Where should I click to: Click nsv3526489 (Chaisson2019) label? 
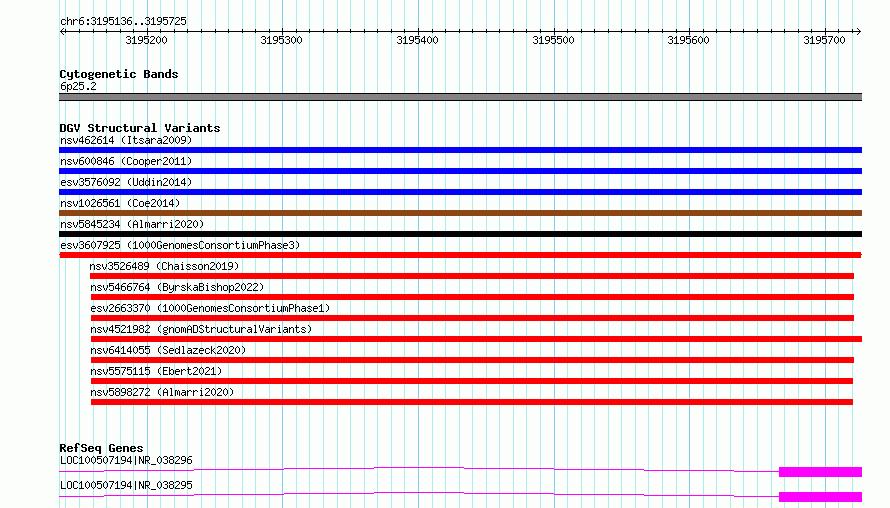tap(164, 266)
